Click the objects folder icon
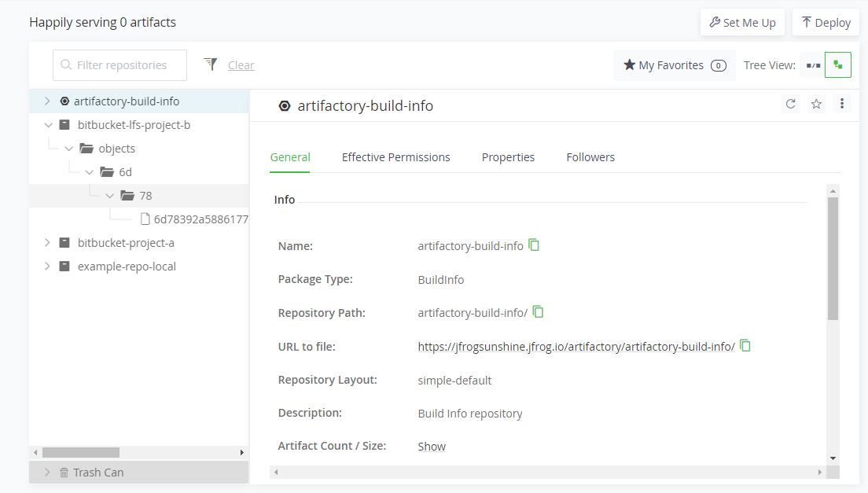The image size is (868, 493). pos(86,149)
